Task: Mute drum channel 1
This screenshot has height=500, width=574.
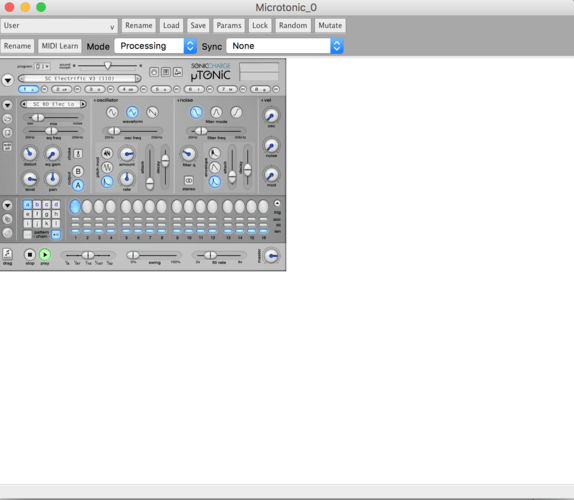Action: 44,89
